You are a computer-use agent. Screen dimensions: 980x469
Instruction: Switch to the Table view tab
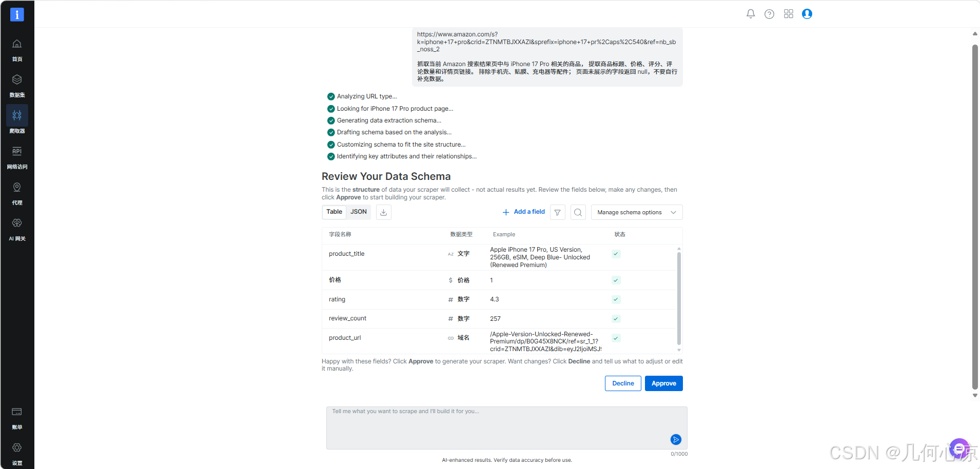(x=334, y=212)
